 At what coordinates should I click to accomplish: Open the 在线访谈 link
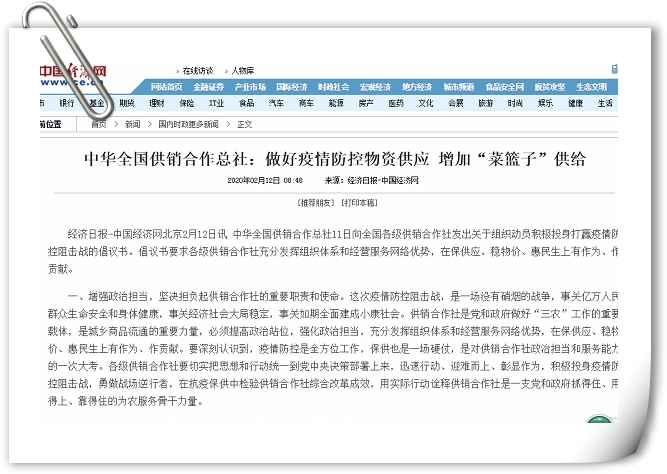[x=197, y=71]
